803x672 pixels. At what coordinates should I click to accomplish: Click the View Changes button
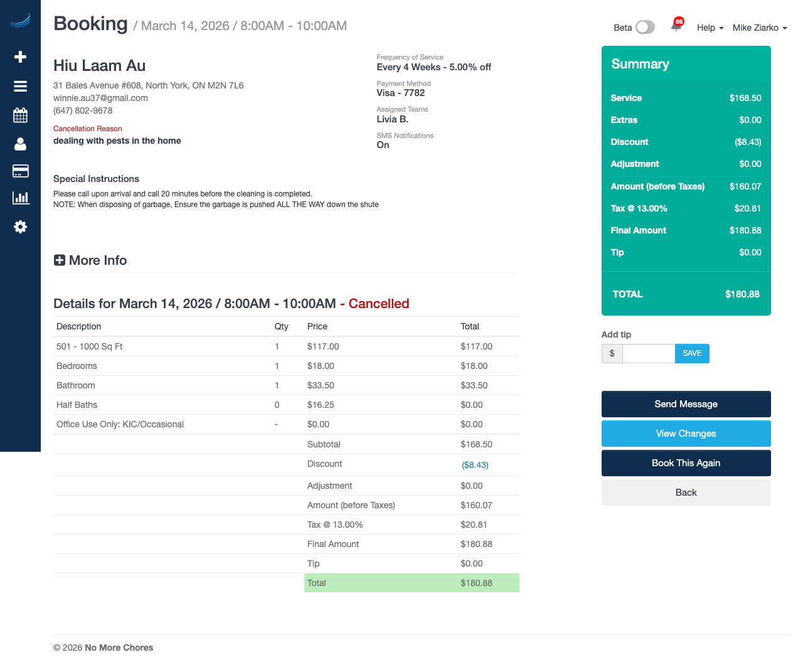click(686, 434)
